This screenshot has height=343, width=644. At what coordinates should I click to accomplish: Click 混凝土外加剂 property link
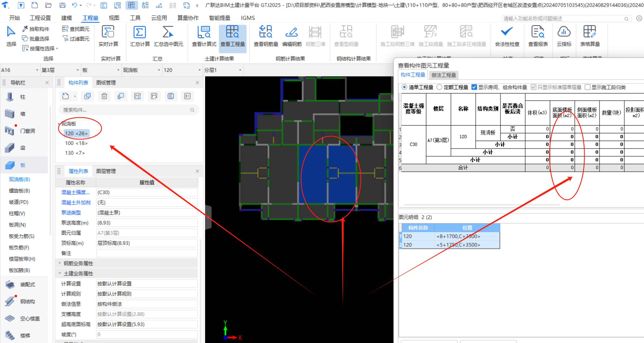coord(76,202)
